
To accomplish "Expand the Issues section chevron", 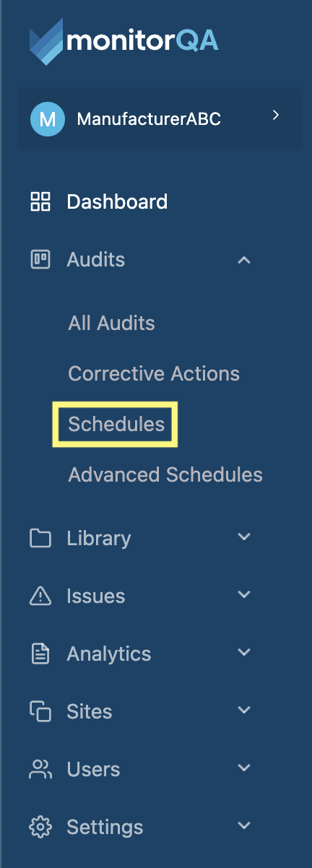I will (244, 595).
